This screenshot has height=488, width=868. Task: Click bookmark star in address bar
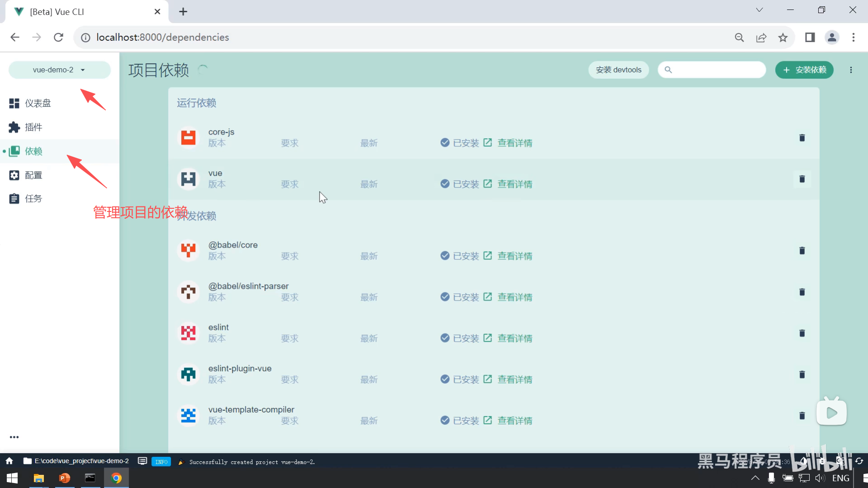tap(783, 38)
